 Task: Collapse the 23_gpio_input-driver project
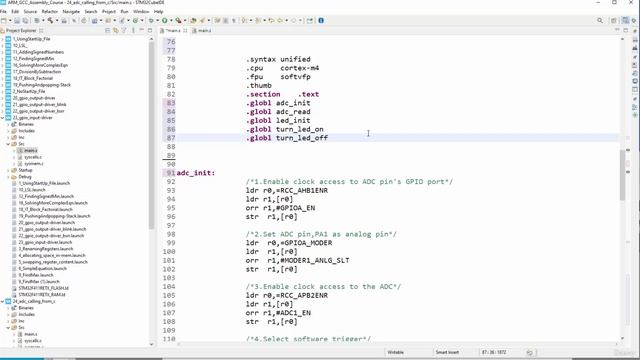[x=2, y=118]
